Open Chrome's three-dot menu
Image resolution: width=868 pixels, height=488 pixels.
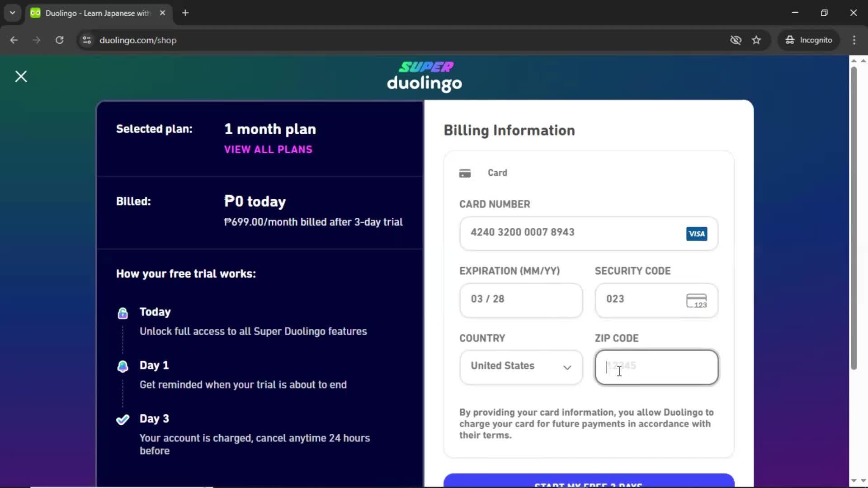pyautogui.click(x=854, y=40)
